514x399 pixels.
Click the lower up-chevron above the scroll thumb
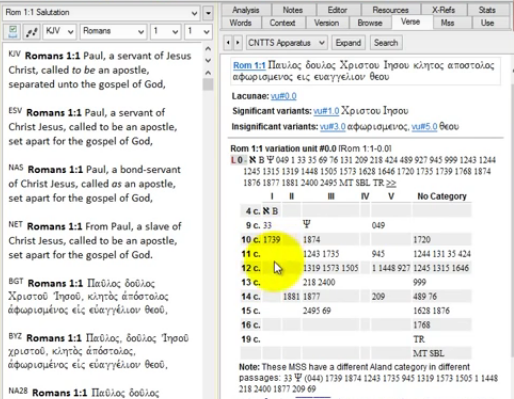coord(208,72)
